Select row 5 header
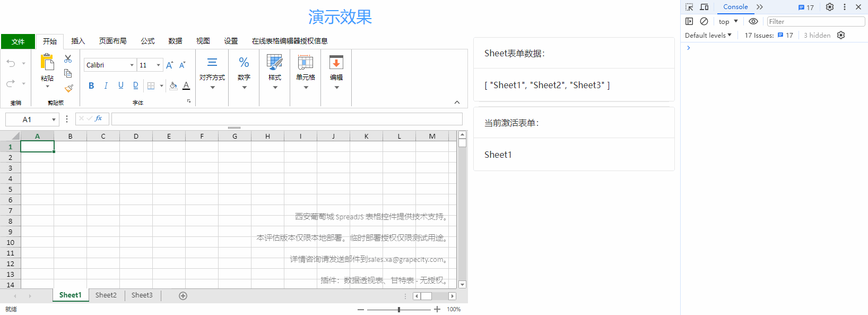Image resolution: width=868 pixels, height=315 pixels. [10, 189]
